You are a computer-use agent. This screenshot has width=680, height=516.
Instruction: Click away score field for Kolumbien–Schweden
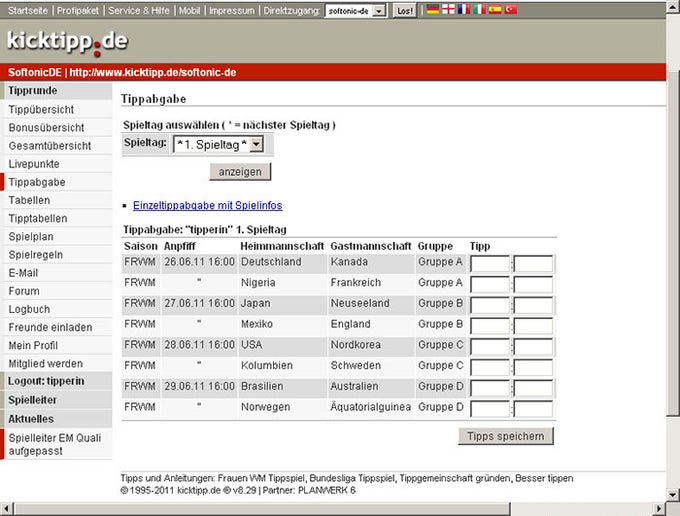(x=533, y=367)
